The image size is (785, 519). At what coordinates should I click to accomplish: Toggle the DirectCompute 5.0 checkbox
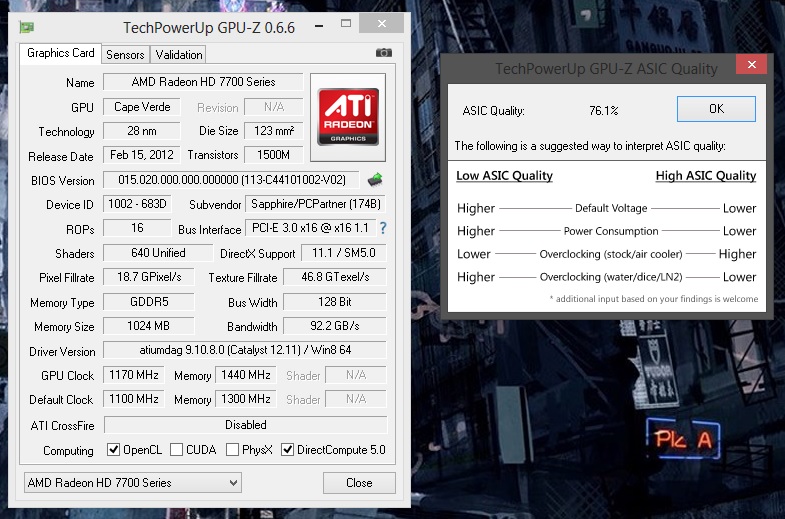point(287,449)
